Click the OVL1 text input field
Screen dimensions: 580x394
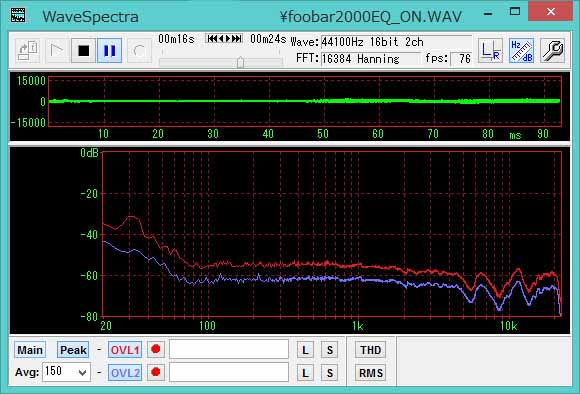pyautogui.click(x=229, y=349)
